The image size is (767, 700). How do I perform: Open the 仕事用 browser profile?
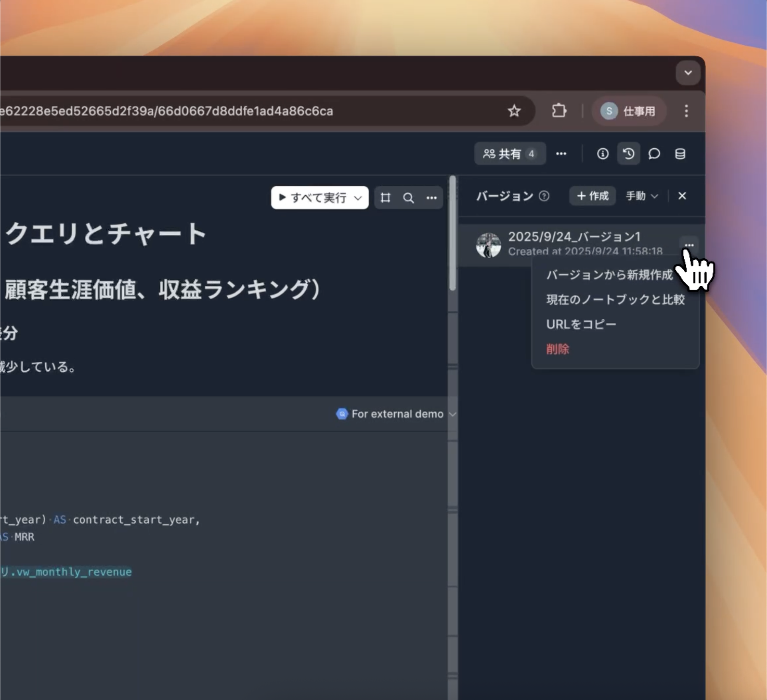[x=629, y=111]
